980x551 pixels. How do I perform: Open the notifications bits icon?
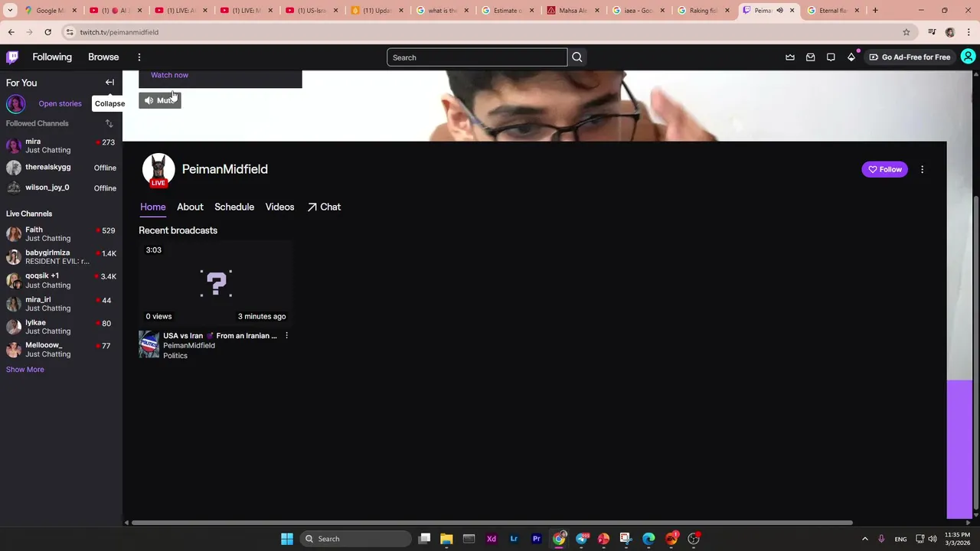(851, 57)
